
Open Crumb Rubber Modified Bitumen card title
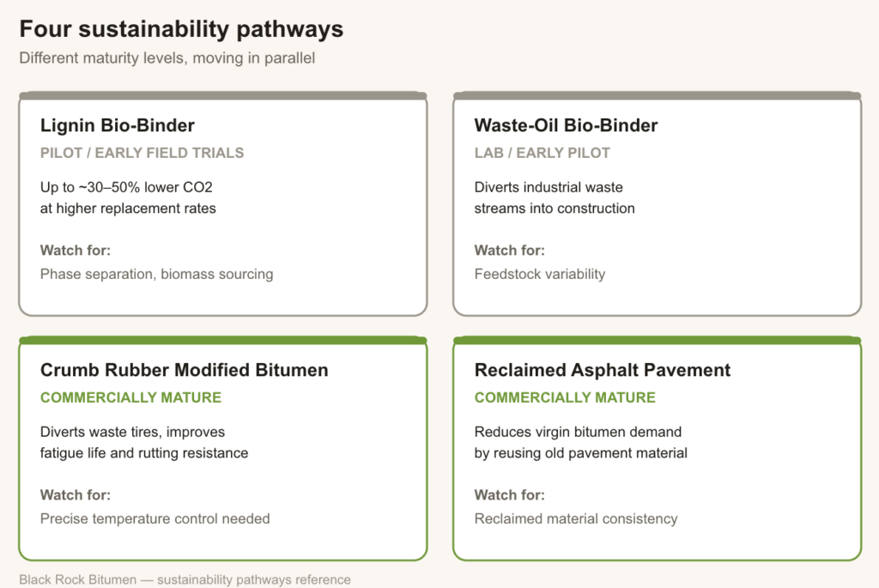click(x=184, y=370)
